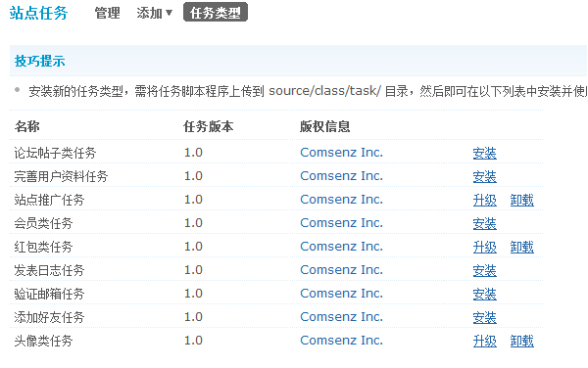
Task: Open Comsenz Inc. link for 红包类任务
Action: 341,247
